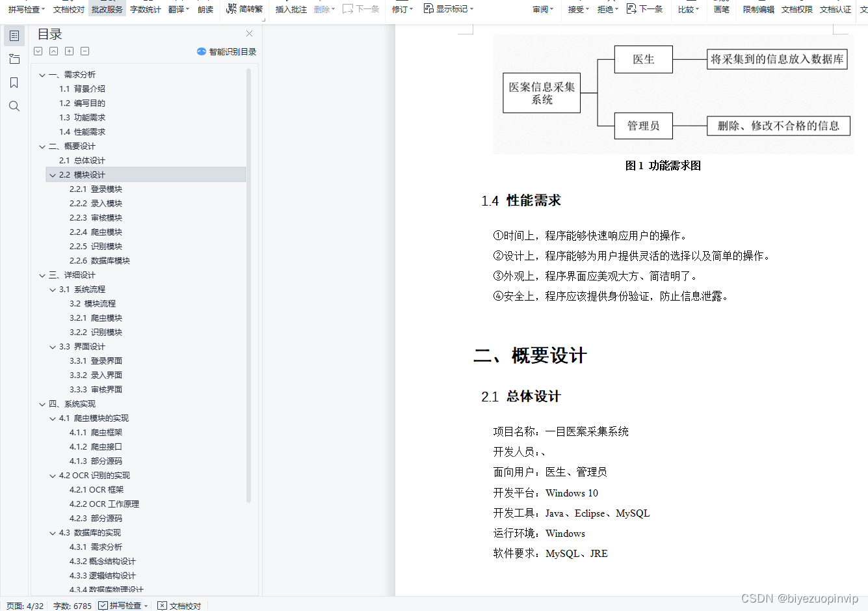Jump to 4.1.2 爬虫接口 in outline

click(96, 447)
